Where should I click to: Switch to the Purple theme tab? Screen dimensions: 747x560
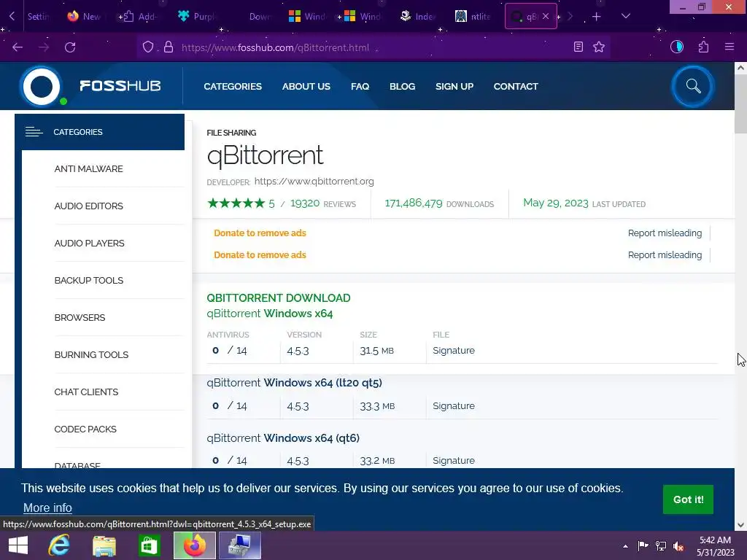(196, 17)
